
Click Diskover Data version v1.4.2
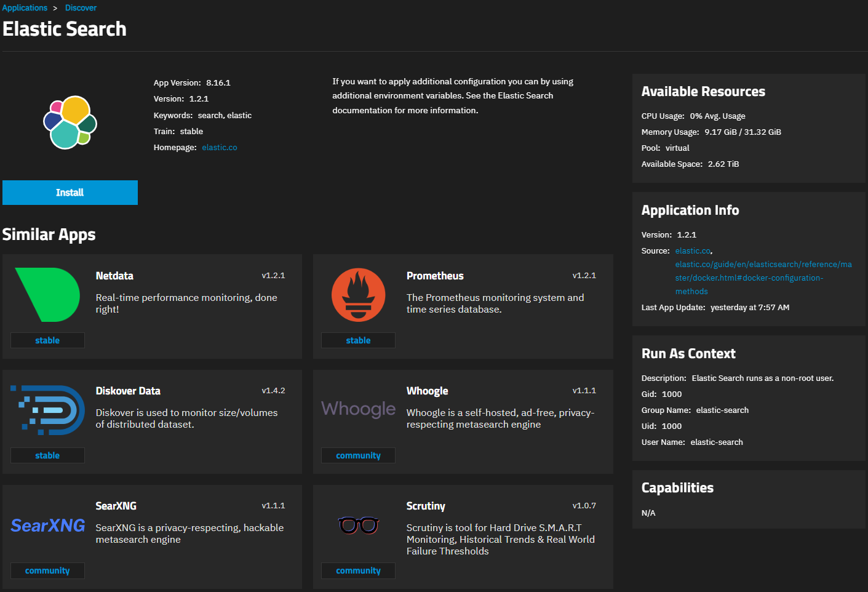point(273,391)
